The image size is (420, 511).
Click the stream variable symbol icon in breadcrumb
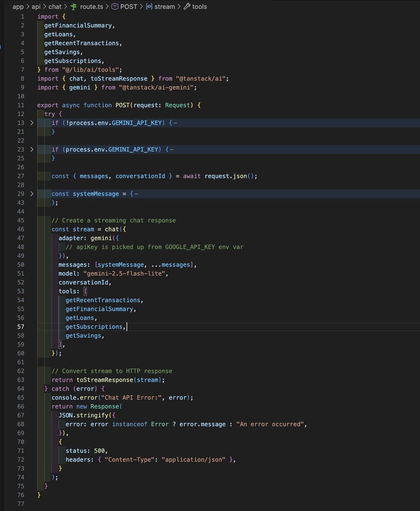coord(149,6)
